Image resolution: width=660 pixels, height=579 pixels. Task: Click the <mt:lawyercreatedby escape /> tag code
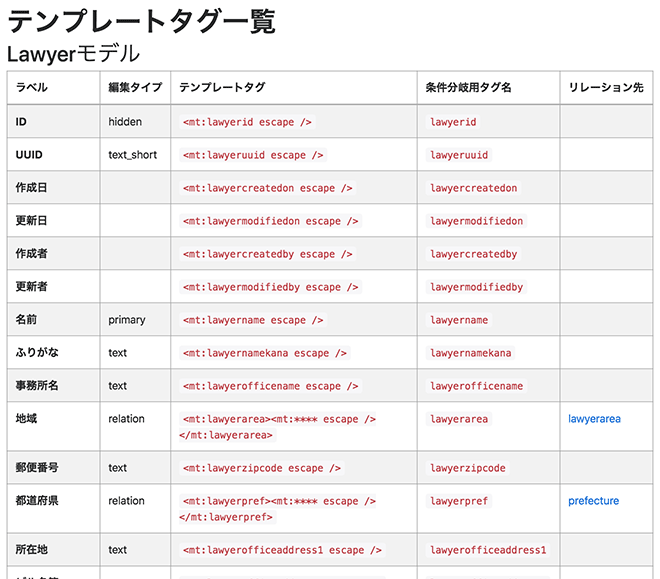(x=267, y=254)
